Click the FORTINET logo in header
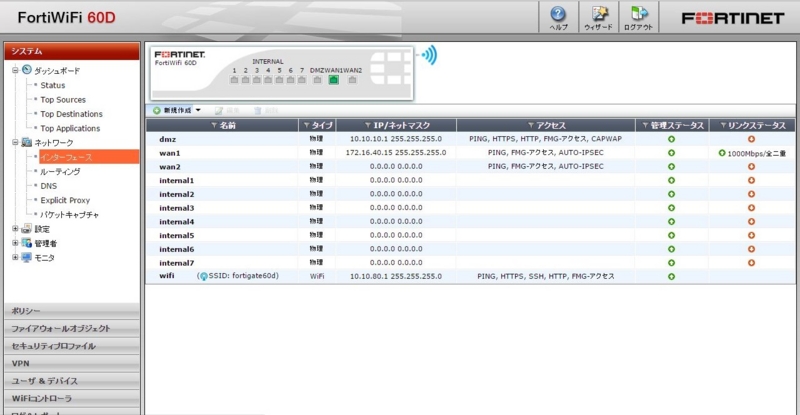 click(x=733, y=18)
